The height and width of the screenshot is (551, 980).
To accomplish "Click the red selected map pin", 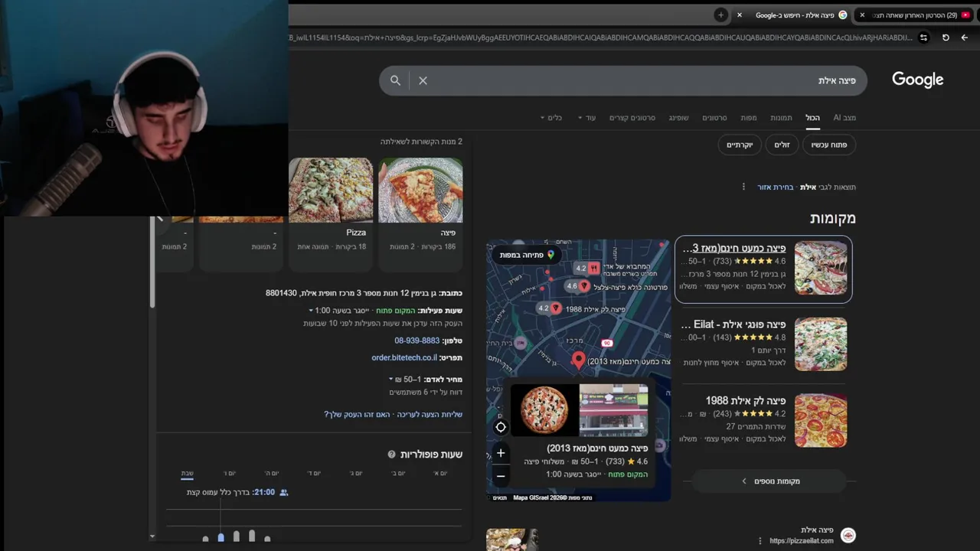I will 579,360.
